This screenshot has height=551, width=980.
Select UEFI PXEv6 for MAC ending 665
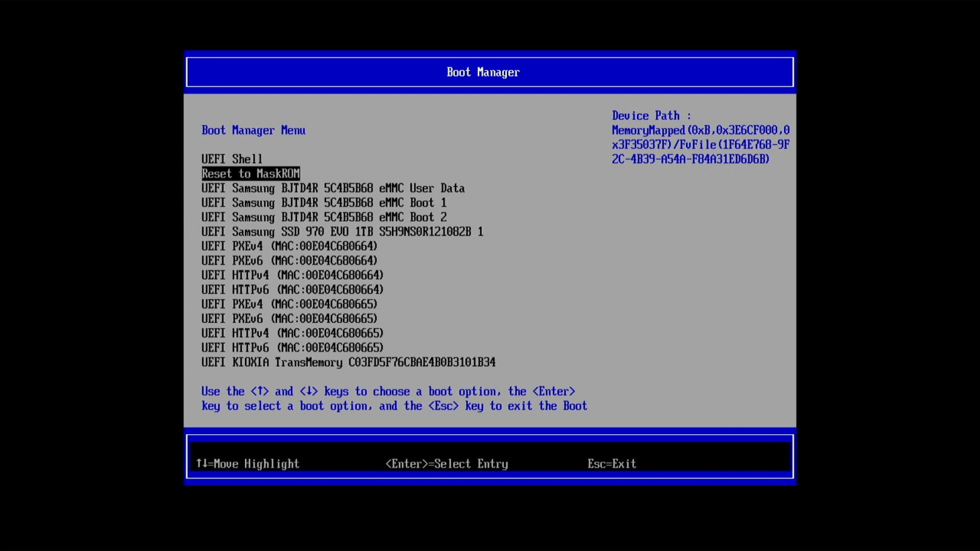(x=290, y=318)
